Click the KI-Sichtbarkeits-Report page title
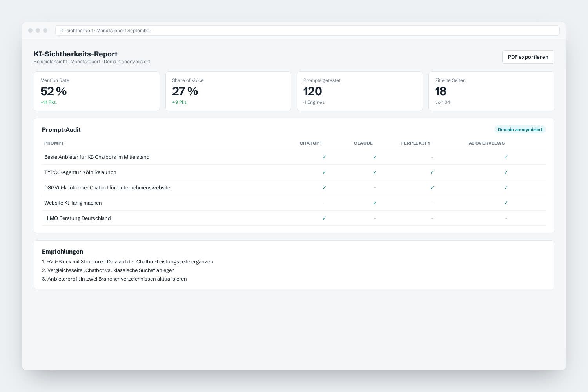 coord(76,54)
